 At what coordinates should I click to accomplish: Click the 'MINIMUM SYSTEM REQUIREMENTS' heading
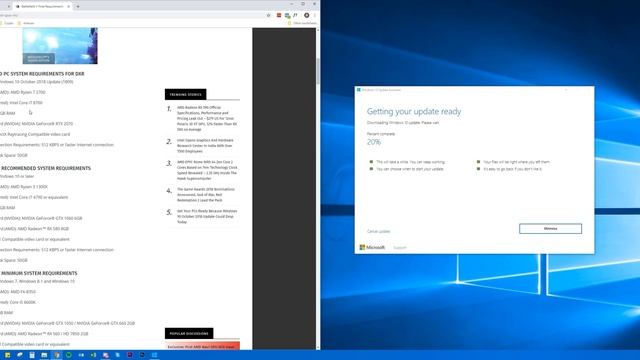(39, 273)
